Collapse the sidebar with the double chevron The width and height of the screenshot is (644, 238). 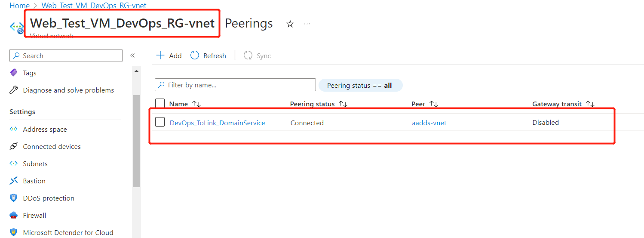tap(132, 56)
